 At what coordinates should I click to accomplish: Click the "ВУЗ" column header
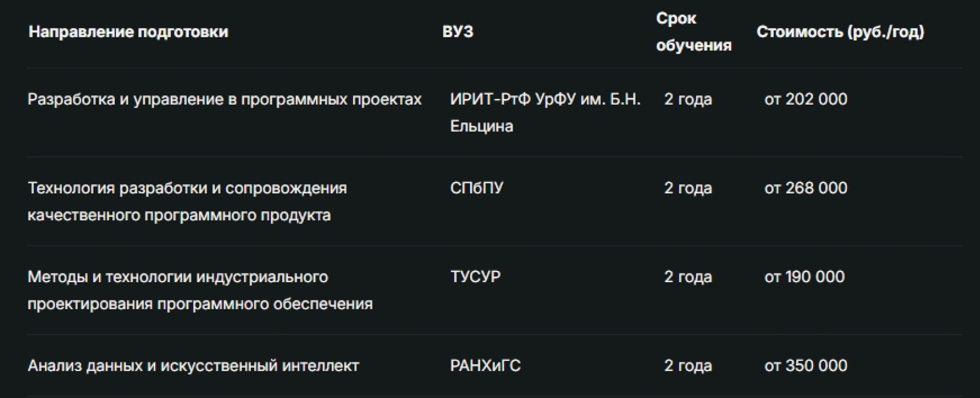pyautogui.click(x=458, y=32)
